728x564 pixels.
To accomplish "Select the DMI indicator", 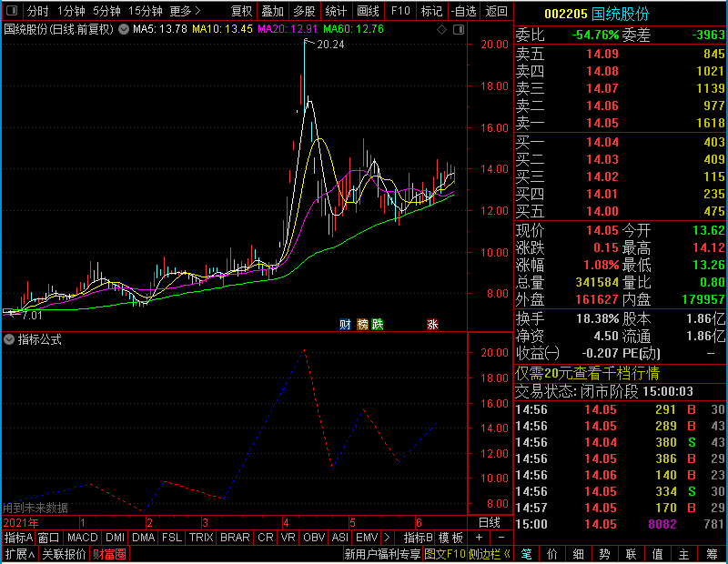I will tap(115, 538).
